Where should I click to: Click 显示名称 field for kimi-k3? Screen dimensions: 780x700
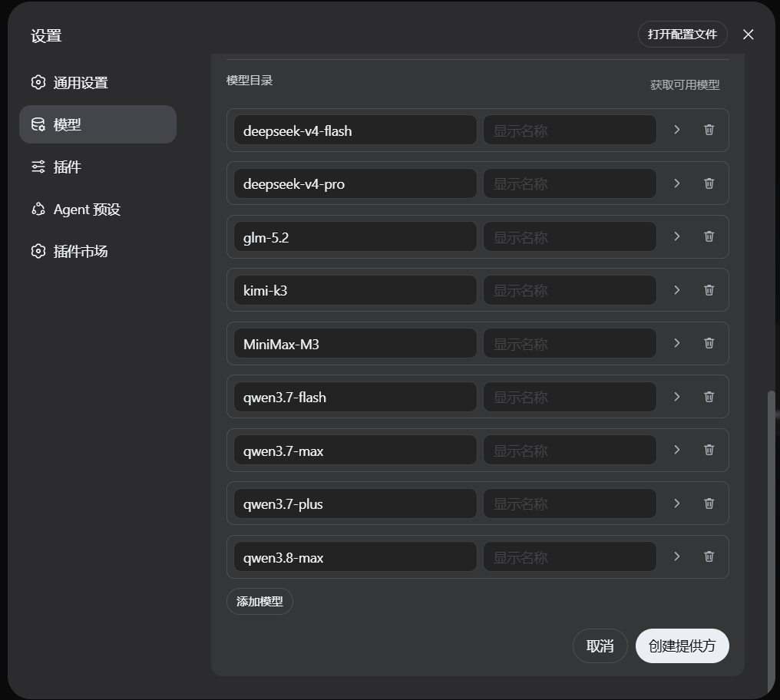pyautogui.click(x=570, y=290)
